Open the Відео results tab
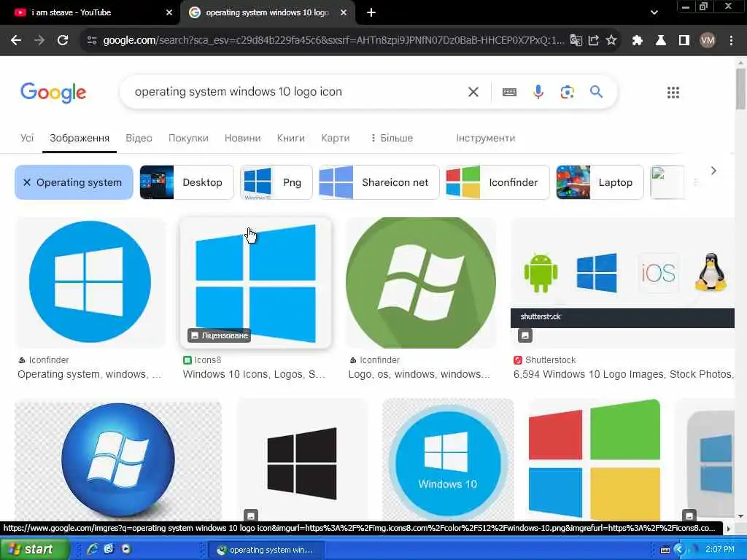The width and height of the screenshot is (747, 560). [139, 138]
